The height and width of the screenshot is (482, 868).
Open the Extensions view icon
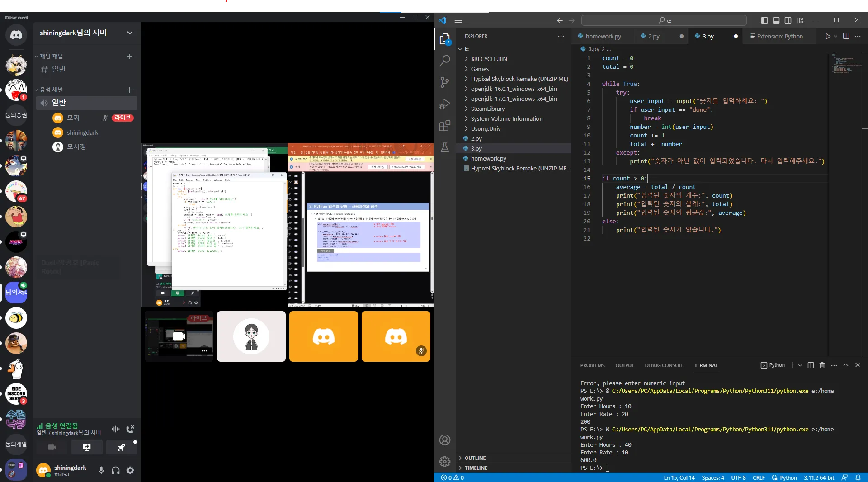445,126
